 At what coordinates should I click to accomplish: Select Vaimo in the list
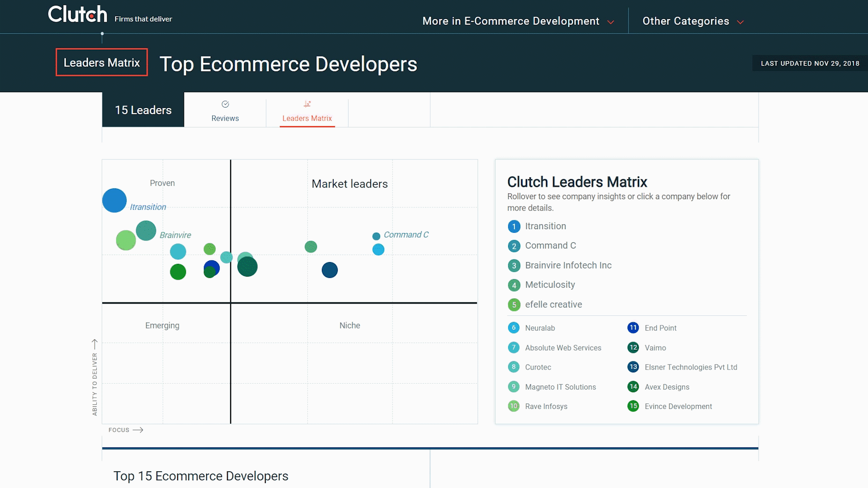pos(655,348)
